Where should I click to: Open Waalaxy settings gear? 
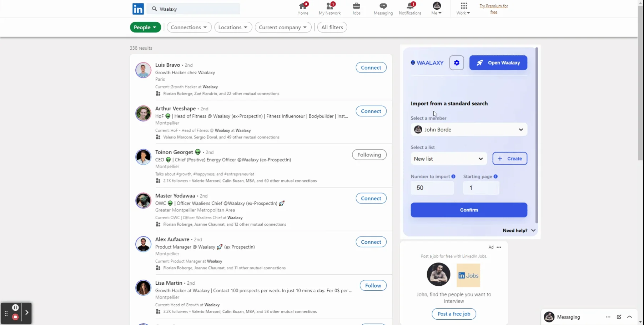pyautogui.click(x=457, y=62)
